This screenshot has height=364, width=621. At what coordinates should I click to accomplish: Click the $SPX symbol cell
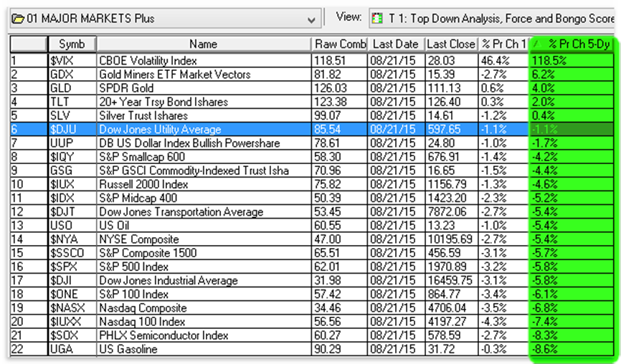72,267
